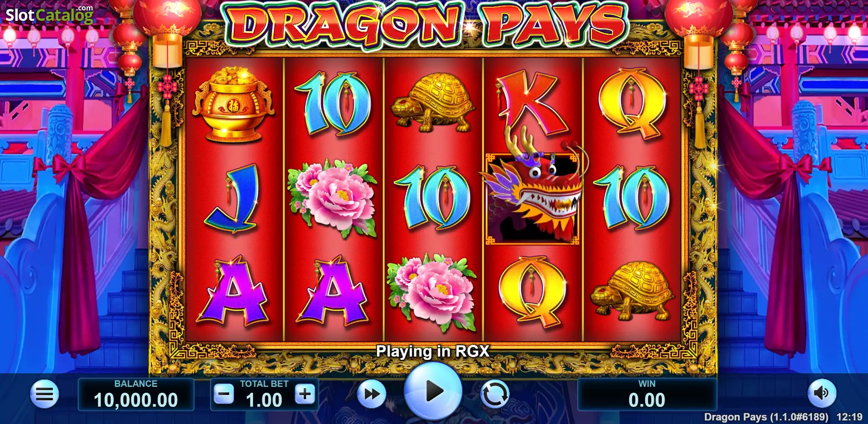Enable fast-forward turbo spin
Screen dimensions: 868x424
pos(372,394)
